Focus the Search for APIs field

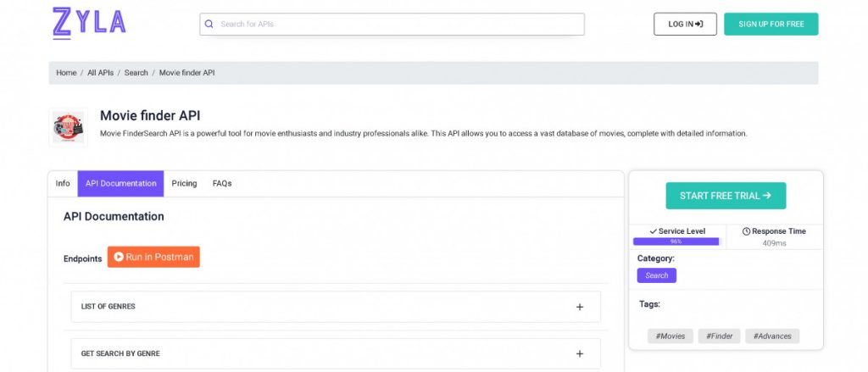(392, 24)
